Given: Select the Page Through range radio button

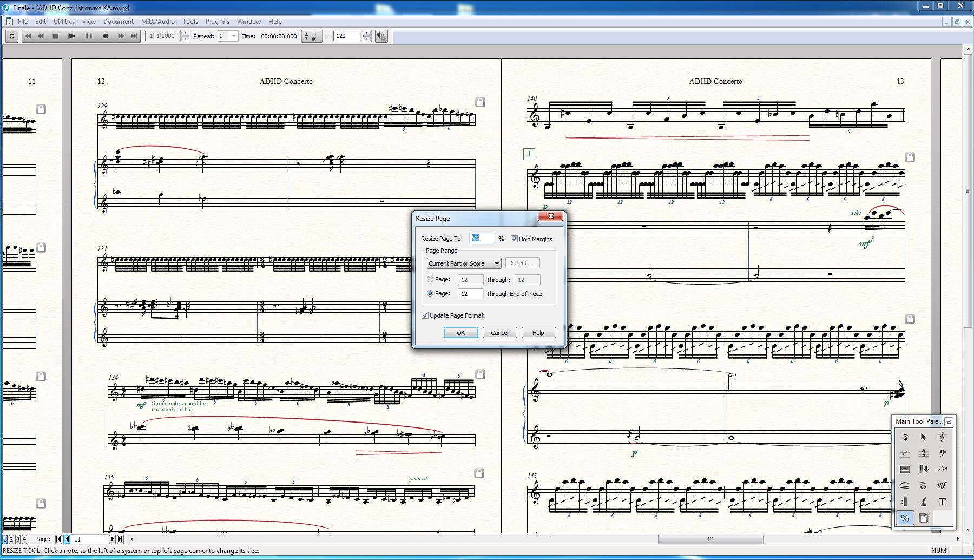Looking at the screenshot, I should click(x=430, y=280).
